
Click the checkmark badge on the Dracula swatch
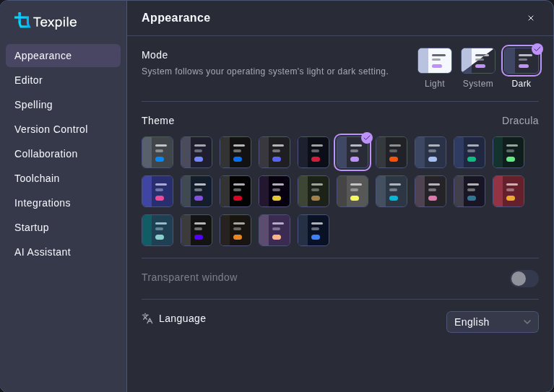367,138
